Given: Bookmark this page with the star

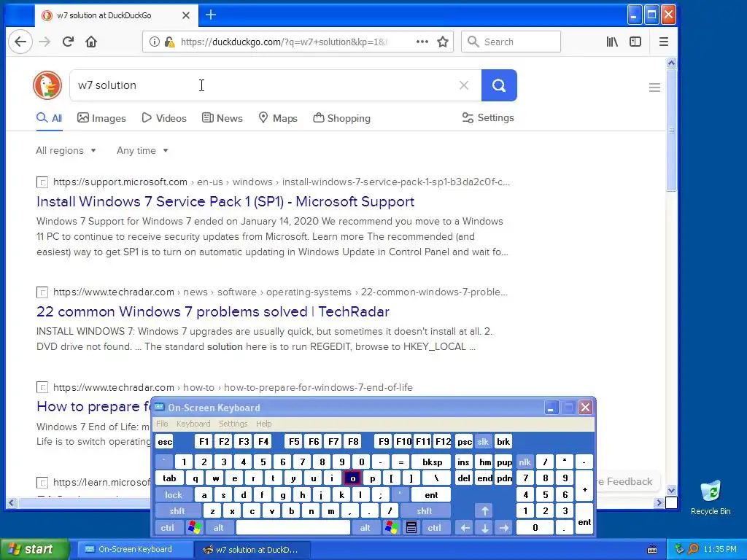Looking at the screenshot, I should [x=443, y=42].
